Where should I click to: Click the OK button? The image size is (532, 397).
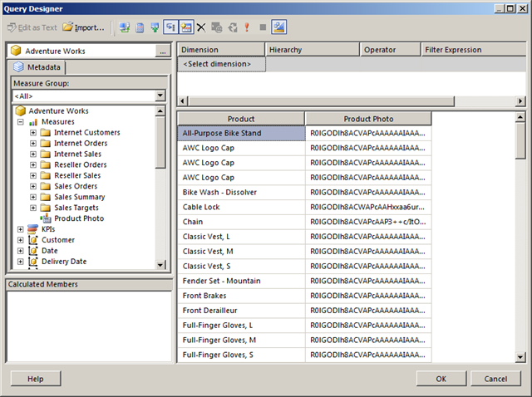pyautogui.click(x=441, y=379)
